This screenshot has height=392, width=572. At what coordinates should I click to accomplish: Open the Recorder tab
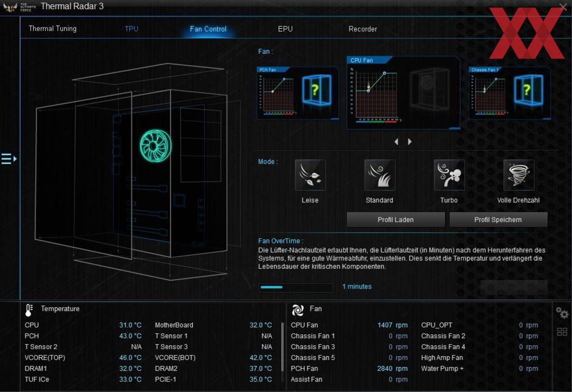(x=363, y=29)
